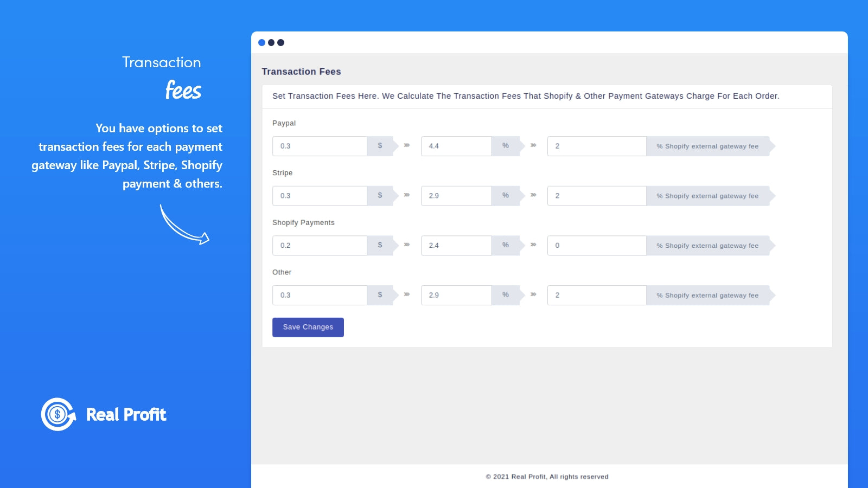
Task: Click the Shopify external gateway fee label for Stripe
Action: tap(707, 196)
